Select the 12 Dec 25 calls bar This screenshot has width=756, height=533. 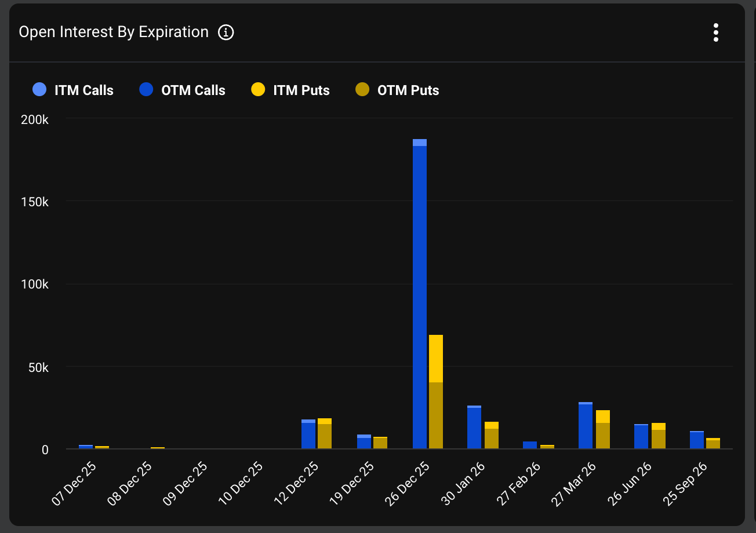308,435
